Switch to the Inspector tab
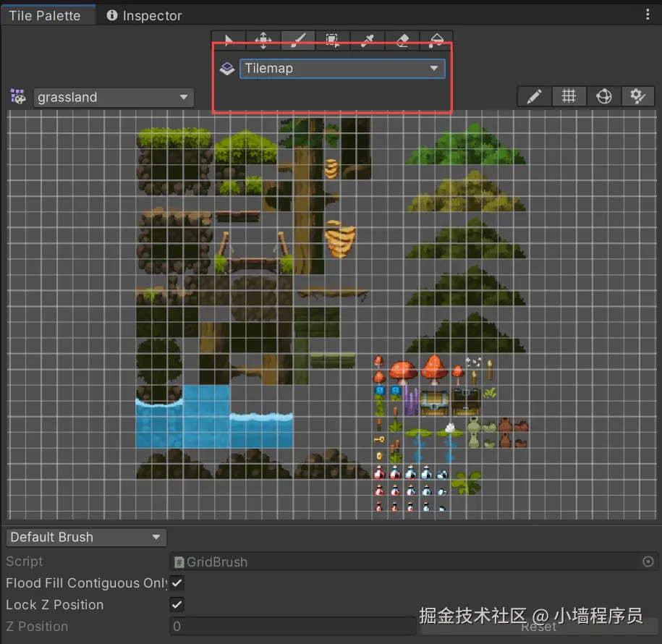 click(143, 14)
